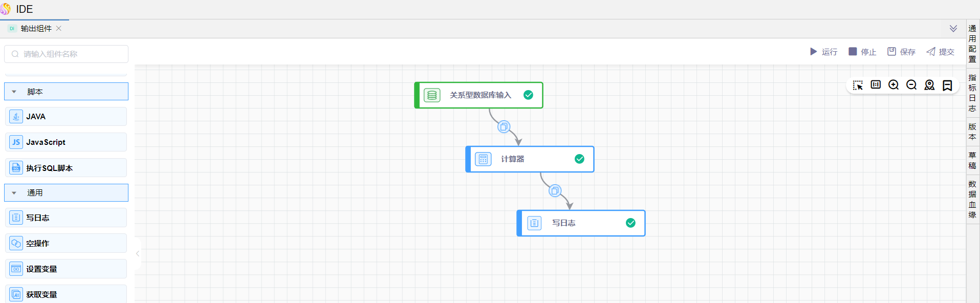Save the workflow with 保存
Image resolution: width=980 pixels, height=303 pixels.
point(901,52)
